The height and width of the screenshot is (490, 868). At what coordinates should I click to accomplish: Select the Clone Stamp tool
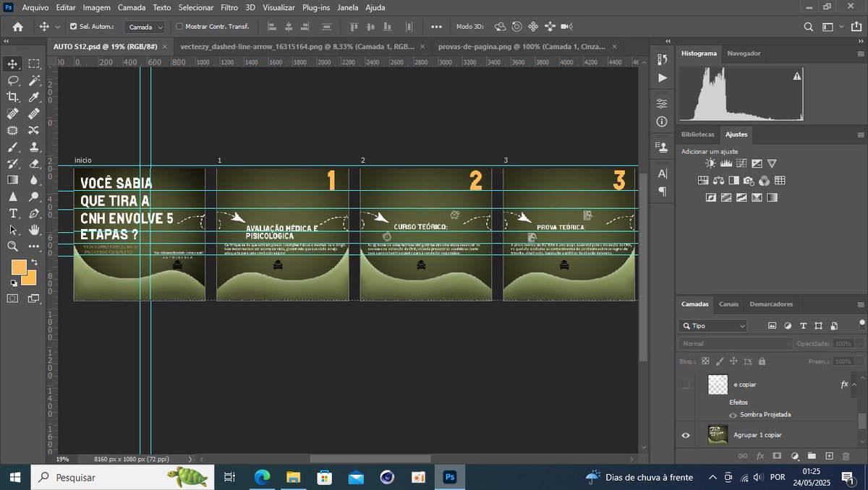[34, 147]
